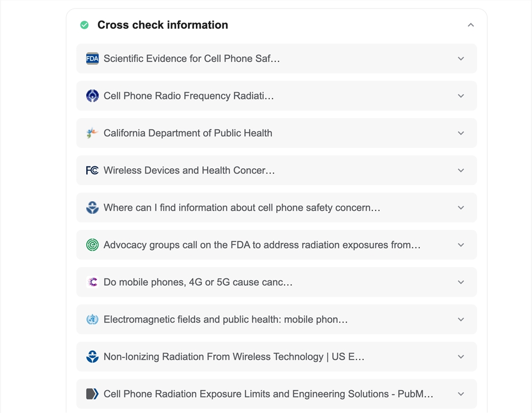This screenshot has width=532, height=413.
Task: Open Advocacy groups call on the FDA item
Action: click(x=277, y=245)
